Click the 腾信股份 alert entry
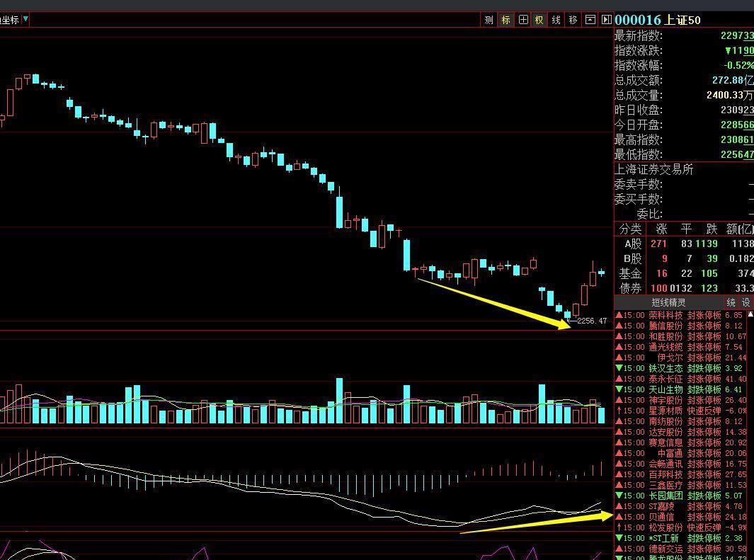 tap(680, 326)
